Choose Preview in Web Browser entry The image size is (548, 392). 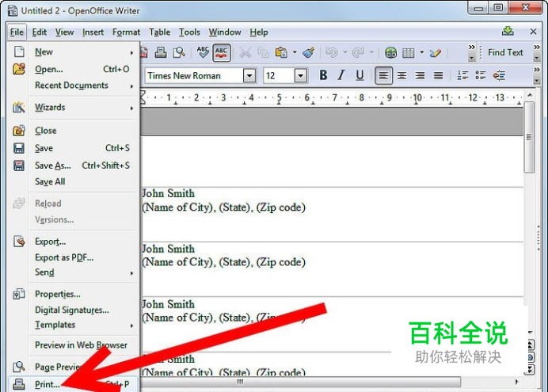click(x=74, y=345)
